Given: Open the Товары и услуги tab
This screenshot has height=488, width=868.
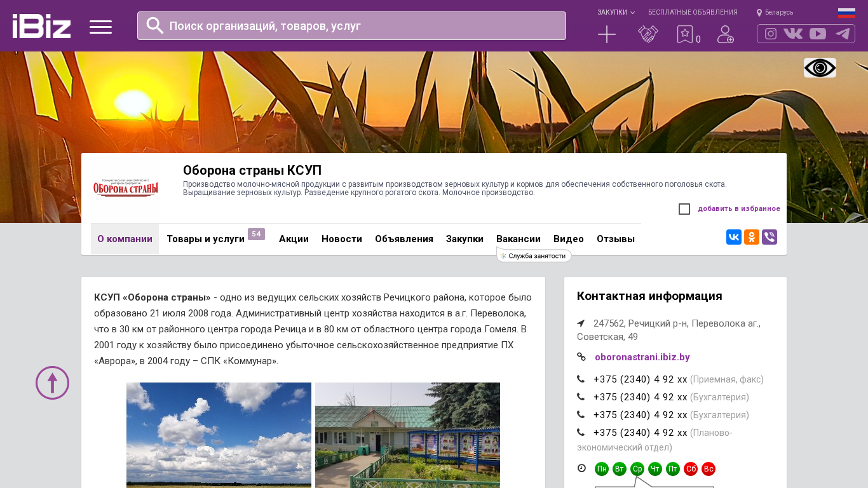Looking at the screenshot, I should pos(205,239).
